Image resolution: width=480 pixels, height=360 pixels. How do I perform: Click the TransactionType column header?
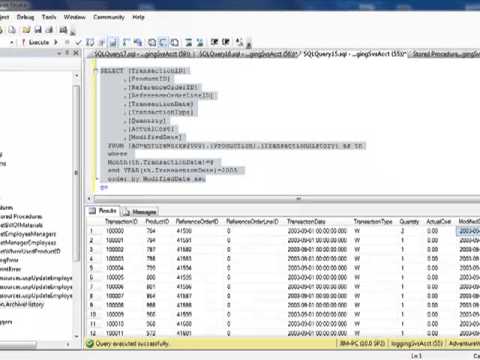point(373,221)
